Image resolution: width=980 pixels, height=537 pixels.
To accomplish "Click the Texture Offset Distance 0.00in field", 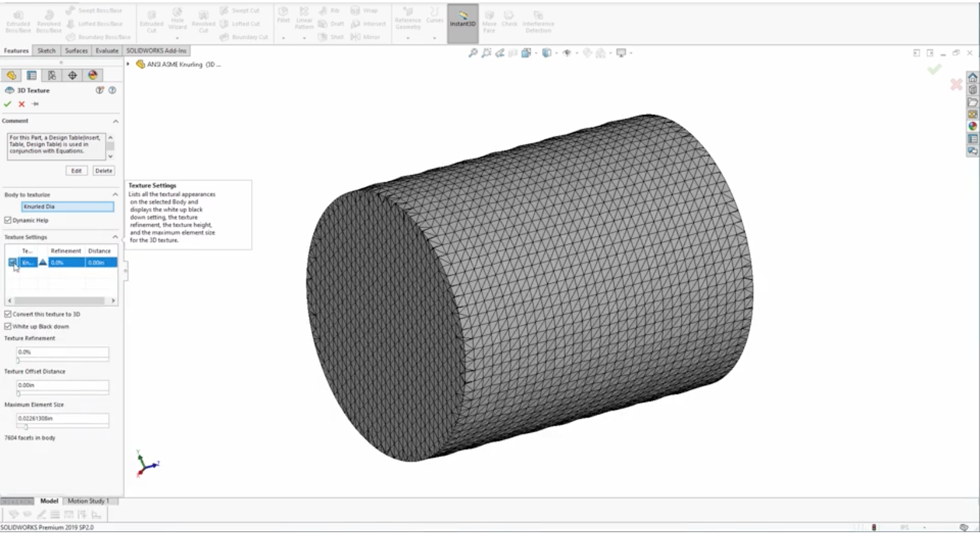I will click(63, 385).
